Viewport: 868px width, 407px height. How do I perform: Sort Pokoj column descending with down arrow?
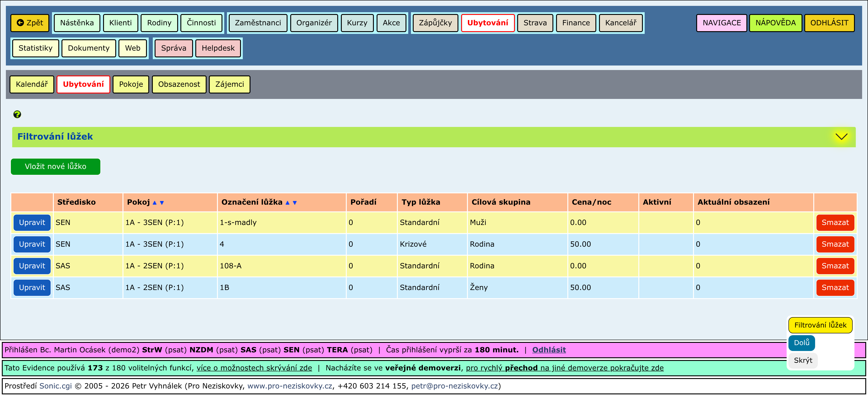pos(162,203)
